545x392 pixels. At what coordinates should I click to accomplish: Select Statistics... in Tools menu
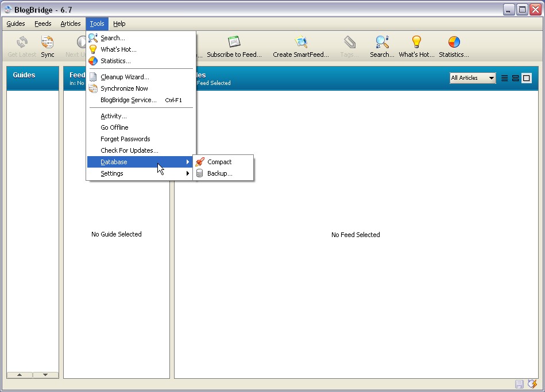pos(141,61)
